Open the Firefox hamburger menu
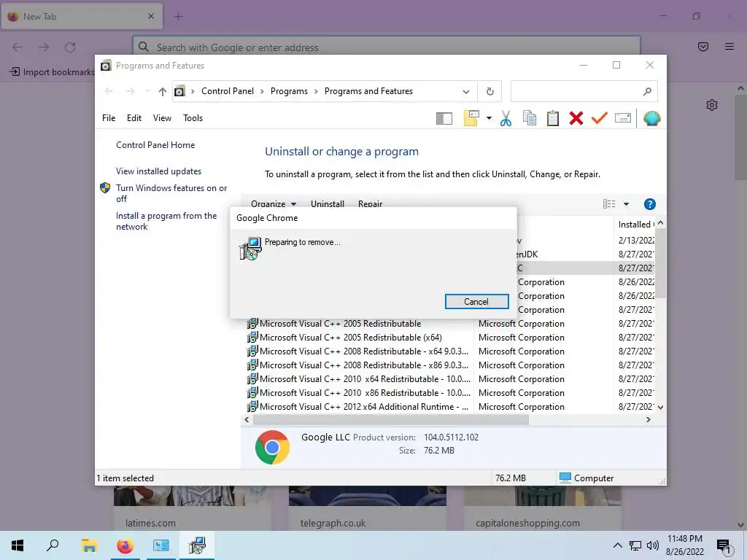747x560 pixels. (729, 47)
